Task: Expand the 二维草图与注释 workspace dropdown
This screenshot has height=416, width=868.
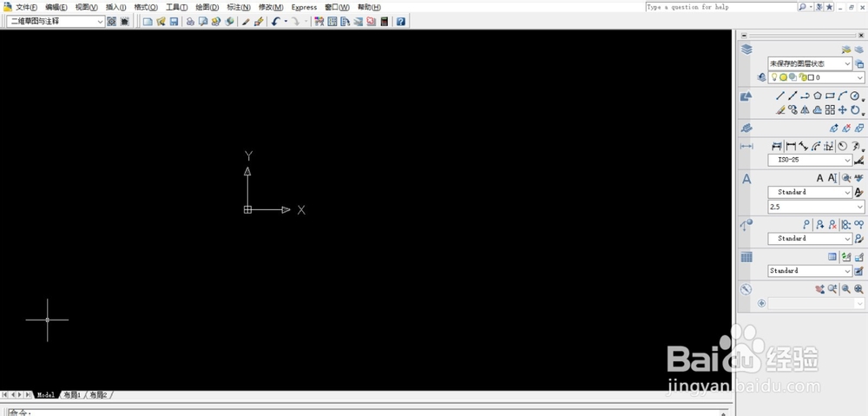Action: [x=100, y=22]
